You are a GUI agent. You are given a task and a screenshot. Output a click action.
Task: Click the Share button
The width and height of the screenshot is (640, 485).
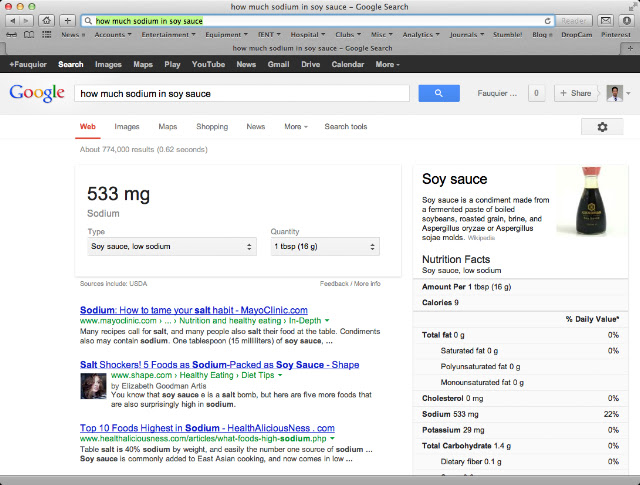[x=576, y=93]
